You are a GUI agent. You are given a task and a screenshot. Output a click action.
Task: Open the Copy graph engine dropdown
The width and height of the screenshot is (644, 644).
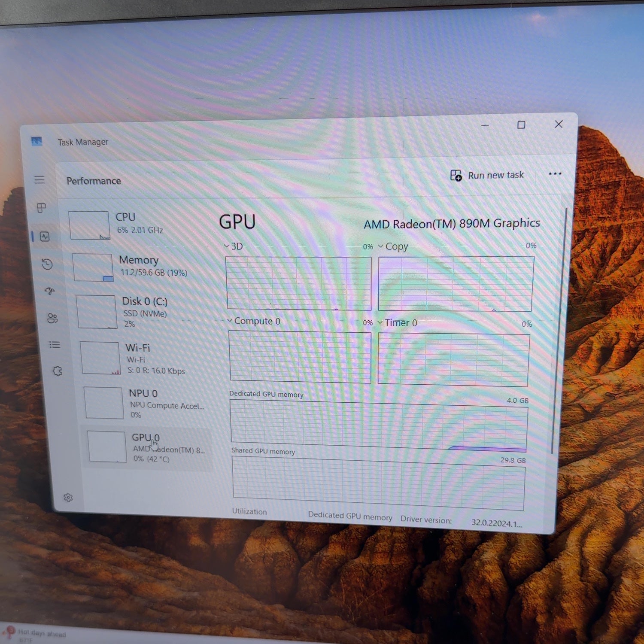[393, 246]
